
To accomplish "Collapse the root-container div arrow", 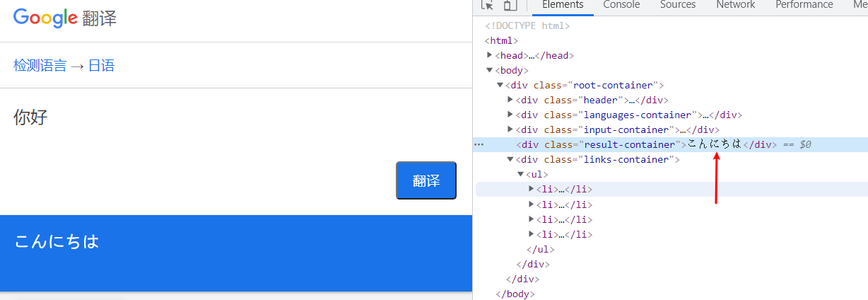I will pyautogui.click(x=500, y=85).
